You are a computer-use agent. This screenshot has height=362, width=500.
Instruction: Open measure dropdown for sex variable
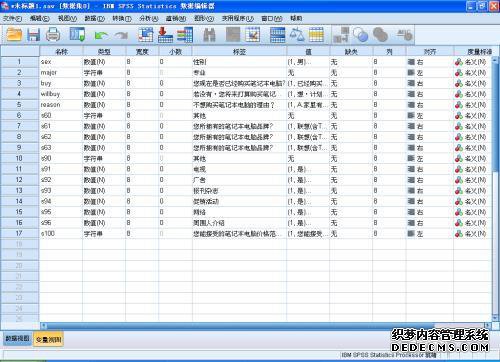coord(472,62)
